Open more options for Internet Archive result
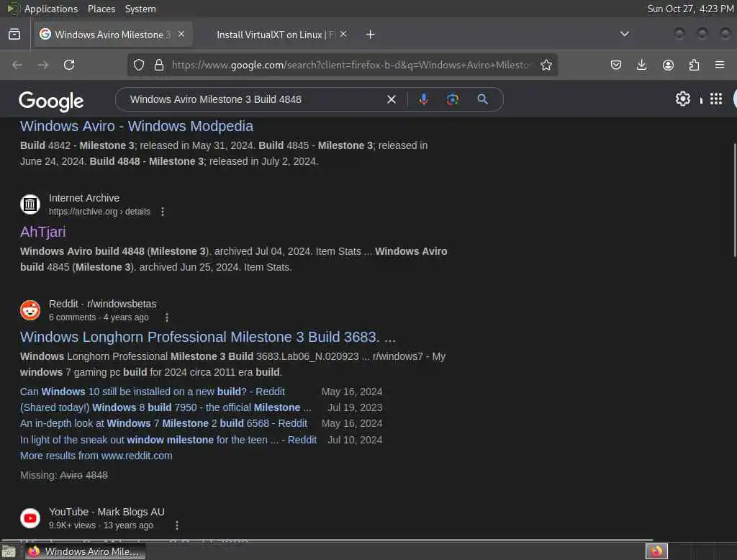This screenshot has height=560, width=737. (x=163, y=212)
